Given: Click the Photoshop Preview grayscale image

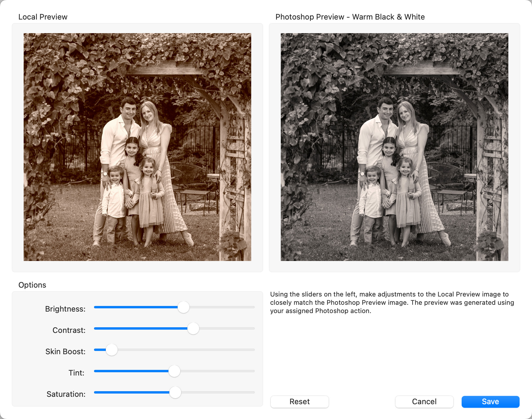Looking at the screenshot, I should point(395,147).
